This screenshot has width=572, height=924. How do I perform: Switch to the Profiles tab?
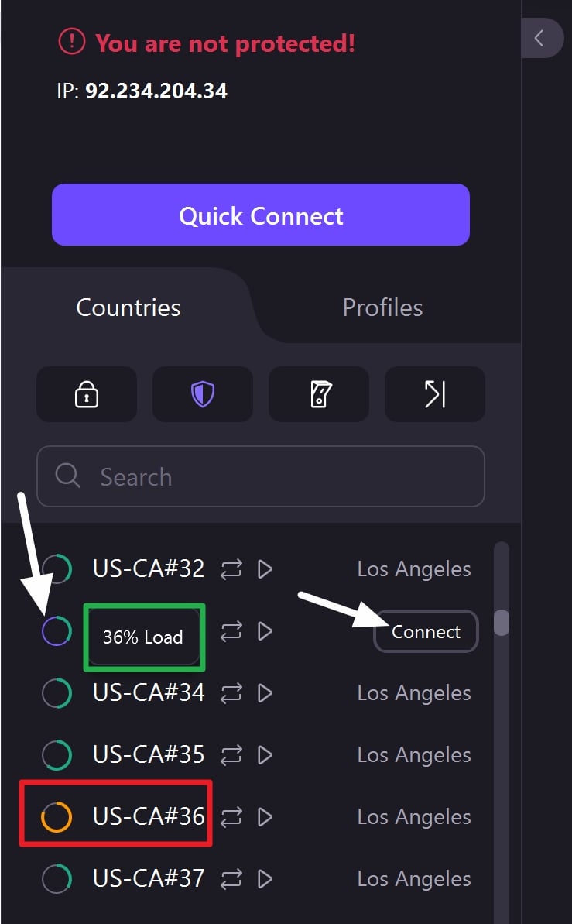coord(382,307)
